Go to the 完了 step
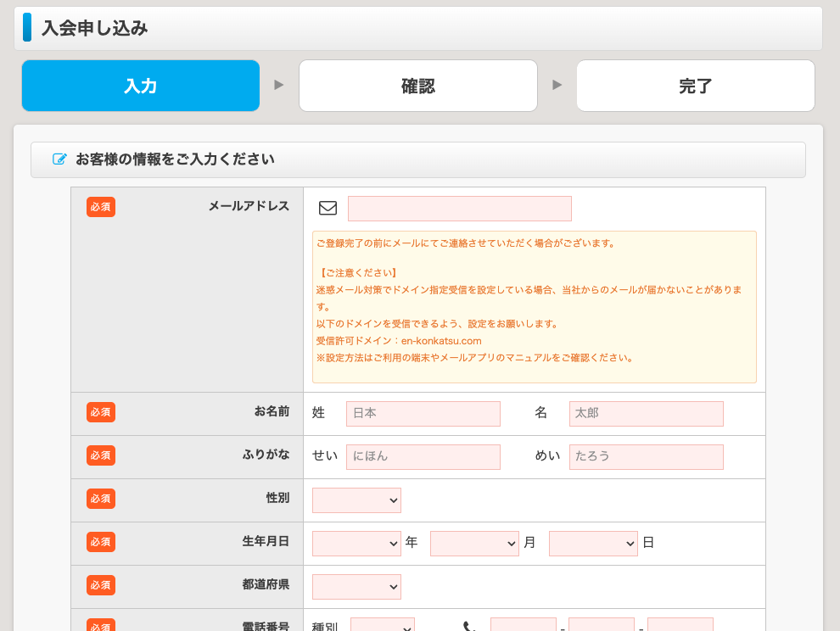Image resolution: width=840 pixels, height=631 pixels. pyautogui.click(x=695, y=86)
